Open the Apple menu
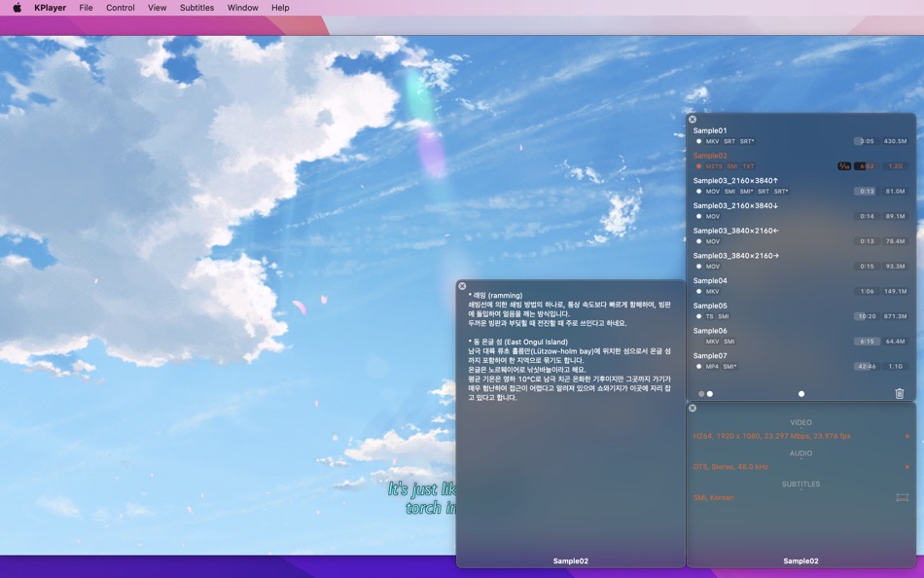 [18, 8]
